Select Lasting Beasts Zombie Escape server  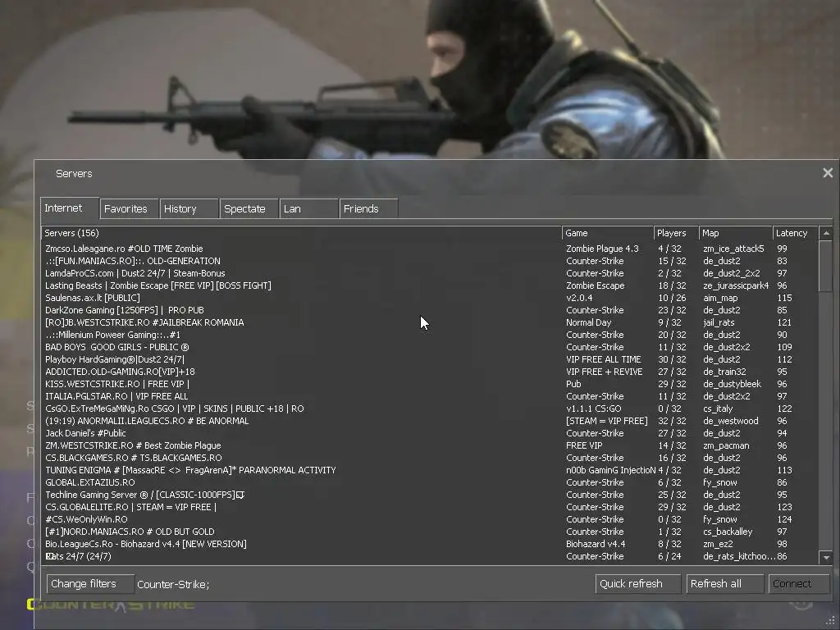click(x=430, y=285)
